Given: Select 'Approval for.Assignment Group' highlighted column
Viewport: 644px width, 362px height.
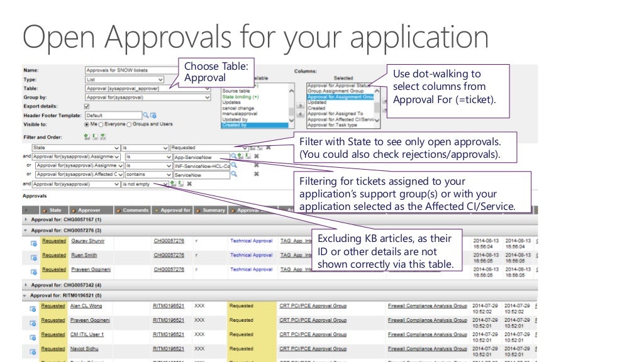Looking at the screenshot, I should click(x=340, y=97).
